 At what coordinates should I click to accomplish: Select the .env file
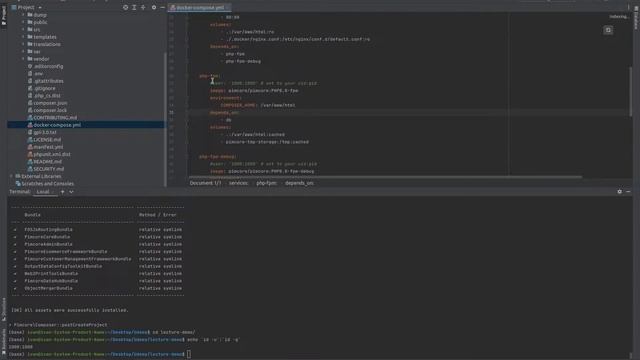pos(38,73)
